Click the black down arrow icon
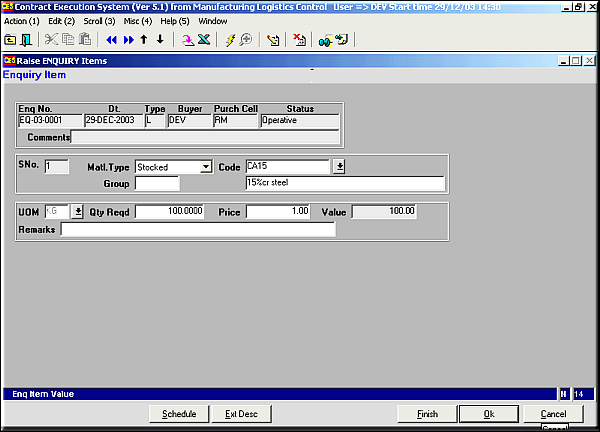600x432 pixels. coord(160,40)
